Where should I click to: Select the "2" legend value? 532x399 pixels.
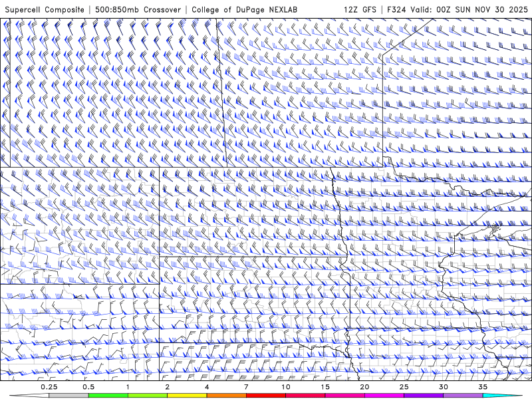(x=168, y=387)
